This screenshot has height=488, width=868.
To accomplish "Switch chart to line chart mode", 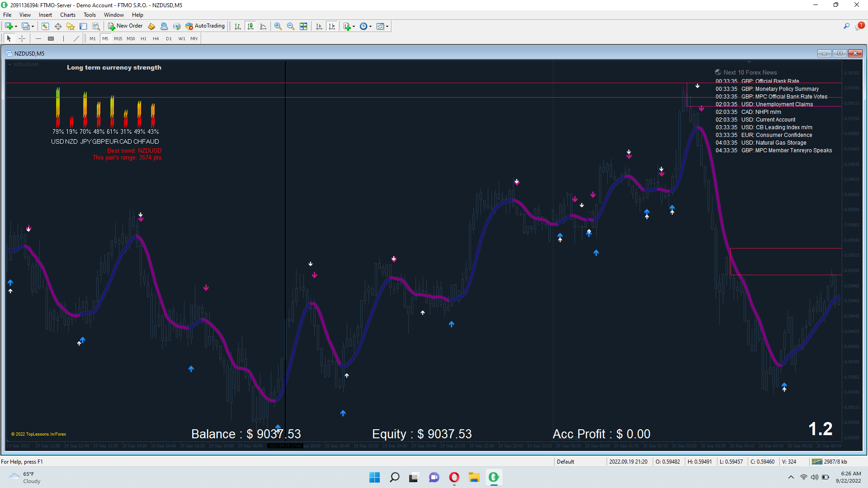I will 263,26.
